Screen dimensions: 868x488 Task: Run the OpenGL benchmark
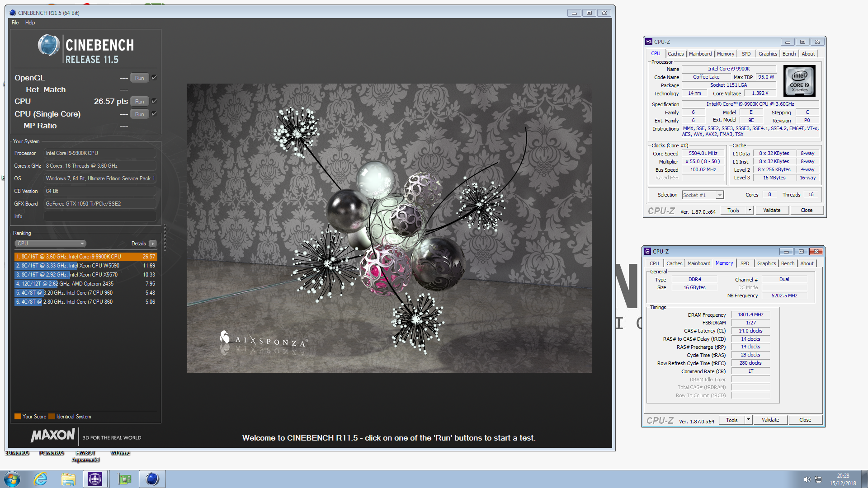(139, 78)
